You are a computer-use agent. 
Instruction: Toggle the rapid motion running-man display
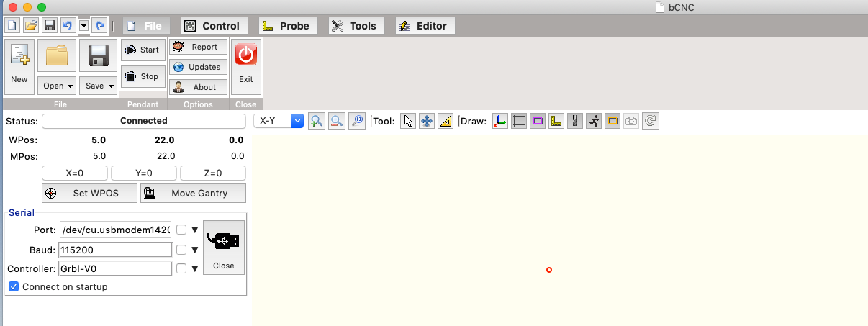point(594,121)
